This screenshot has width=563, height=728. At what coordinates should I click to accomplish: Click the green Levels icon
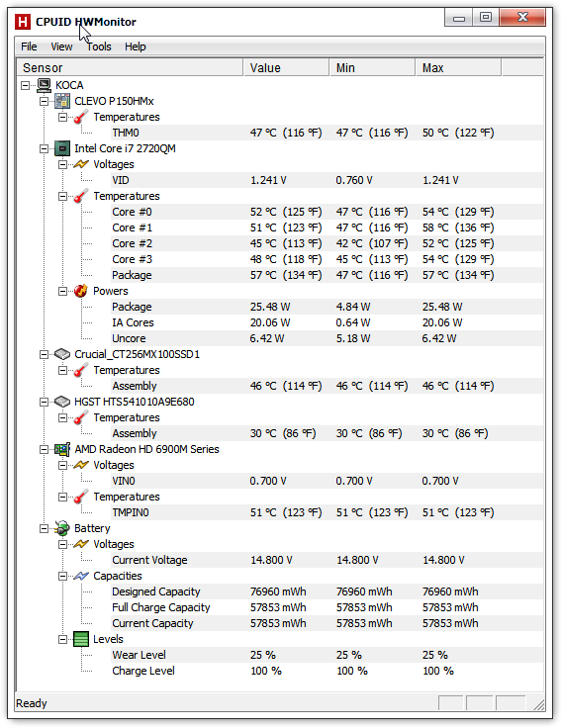tap(81, 639)
